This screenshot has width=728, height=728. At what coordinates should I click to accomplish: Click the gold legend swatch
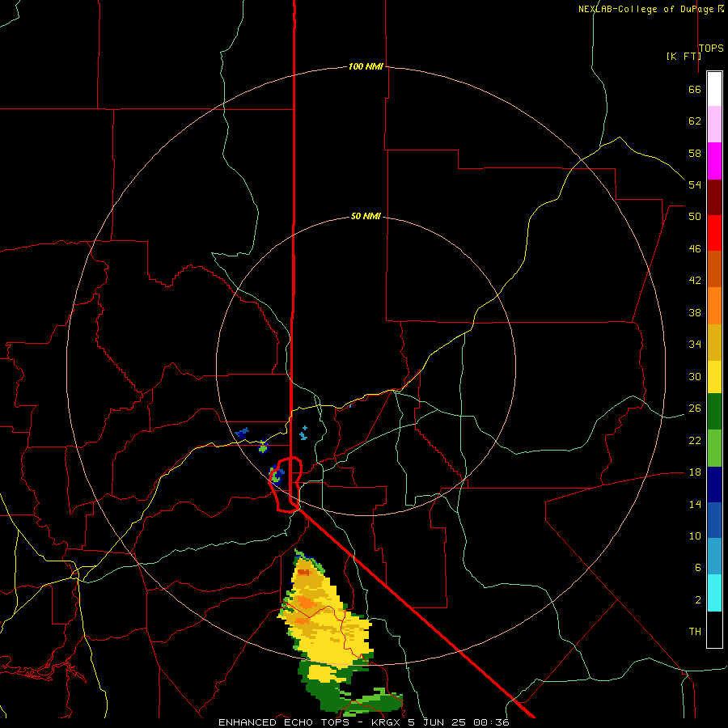pos(714,342)
